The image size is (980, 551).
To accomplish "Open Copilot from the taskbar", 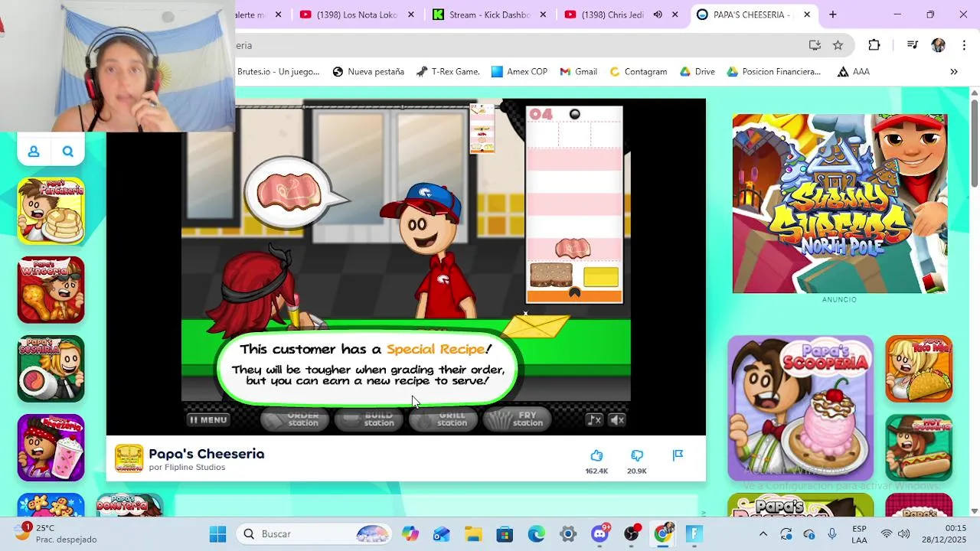I will click(x=411, y=533).
